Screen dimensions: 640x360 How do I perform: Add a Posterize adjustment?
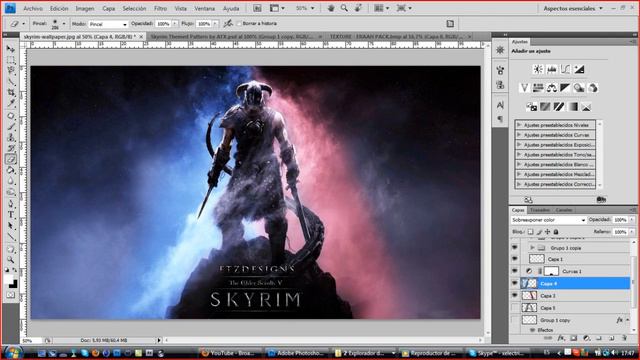(x=545, y=107)
